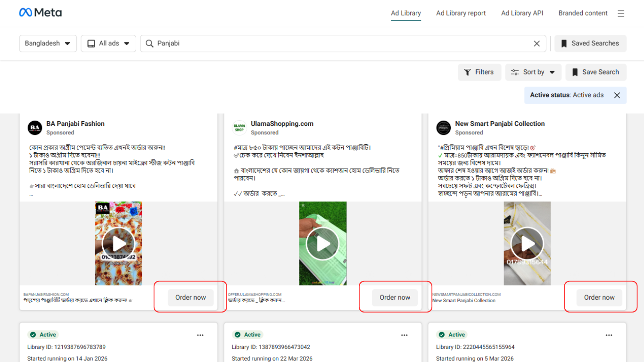The width and height of the screenshot is (644, 362).
Task: Clear the Panjabi search text
Action: pos(537,43)
